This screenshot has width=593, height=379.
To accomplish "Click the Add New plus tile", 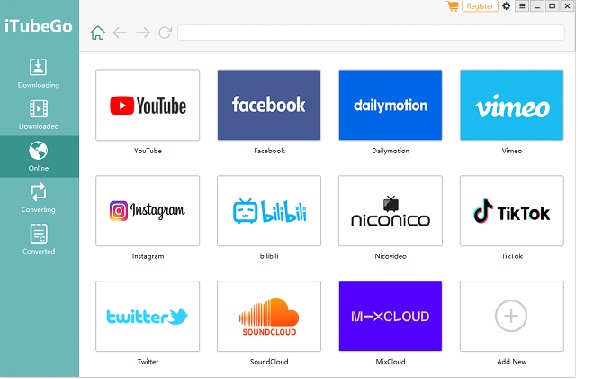I will point(512,316).
